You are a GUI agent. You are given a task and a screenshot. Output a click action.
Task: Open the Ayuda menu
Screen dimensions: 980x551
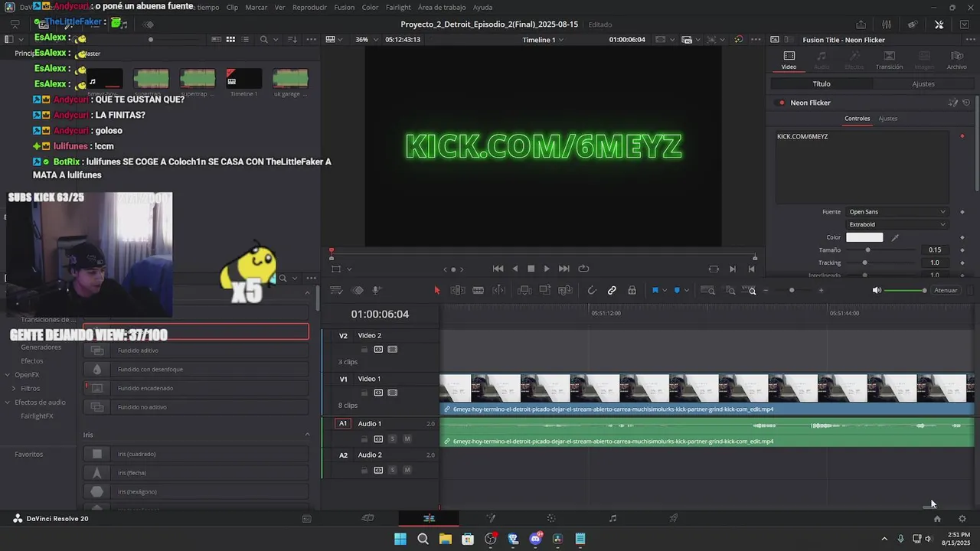(482, 7)
